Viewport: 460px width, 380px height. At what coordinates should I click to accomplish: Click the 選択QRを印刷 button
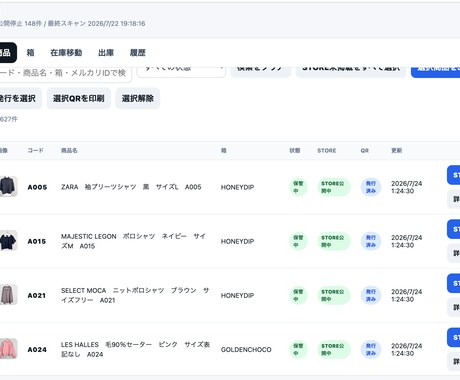79,98
